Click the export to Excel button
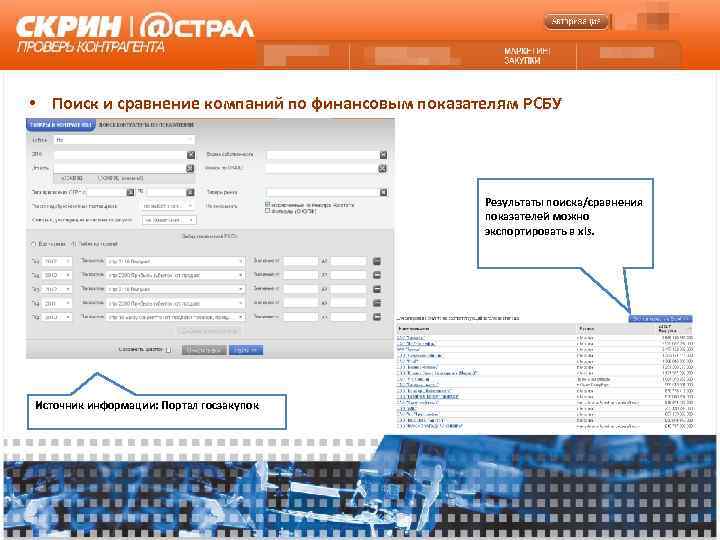The width and height of the screenshot is (720, 540). [660, 319]
